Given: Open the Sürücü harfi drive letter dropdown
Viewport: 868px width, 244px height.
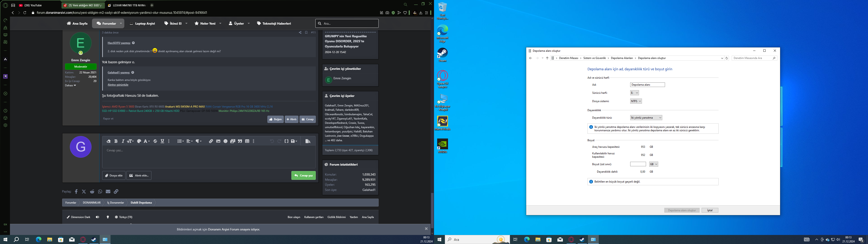Looking at the screenshot, I should (634, 93).
